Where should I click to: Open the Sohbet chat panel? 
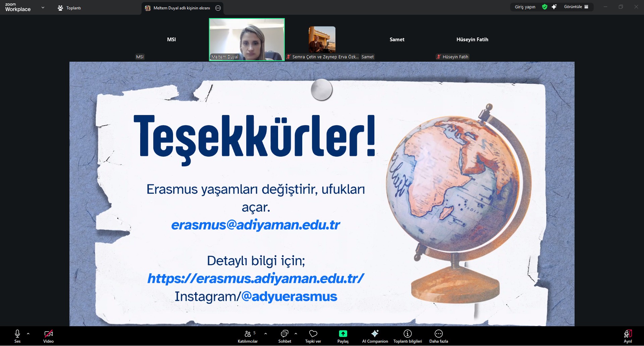[x=284, y=336]
